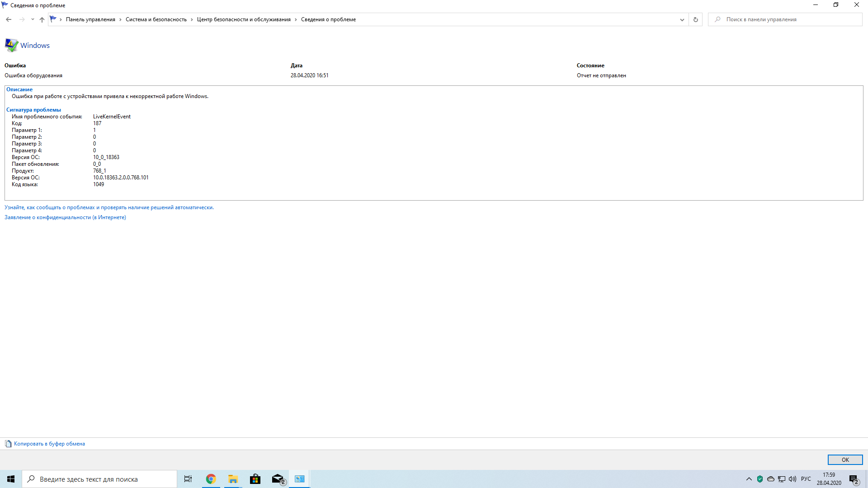Expand chevron after the flag icon in address bar
868x488 pixels.
[61, 19]
